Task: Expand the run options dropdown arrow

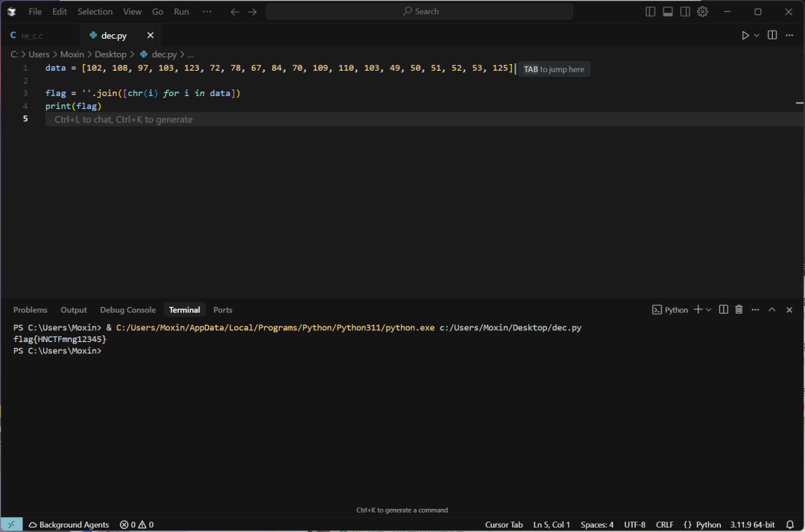Action: pyautogui.click(x=757, y=36)
